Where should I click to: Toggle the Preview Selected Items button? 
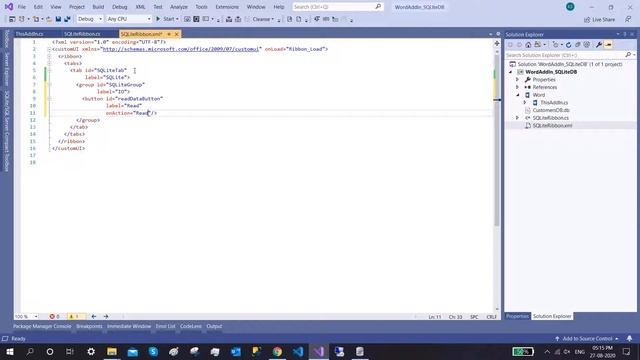[x=608, y=44]
